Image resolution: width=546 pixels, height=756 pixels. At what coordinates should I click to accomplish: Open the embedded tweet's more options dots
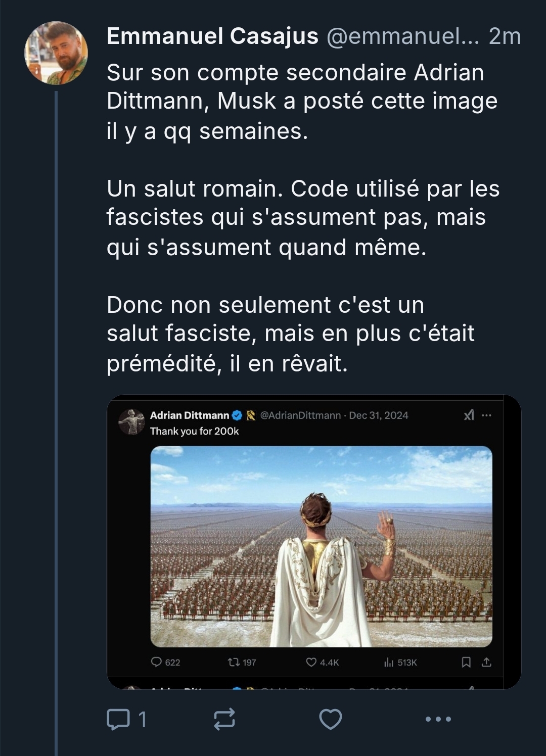coord(486,415)
